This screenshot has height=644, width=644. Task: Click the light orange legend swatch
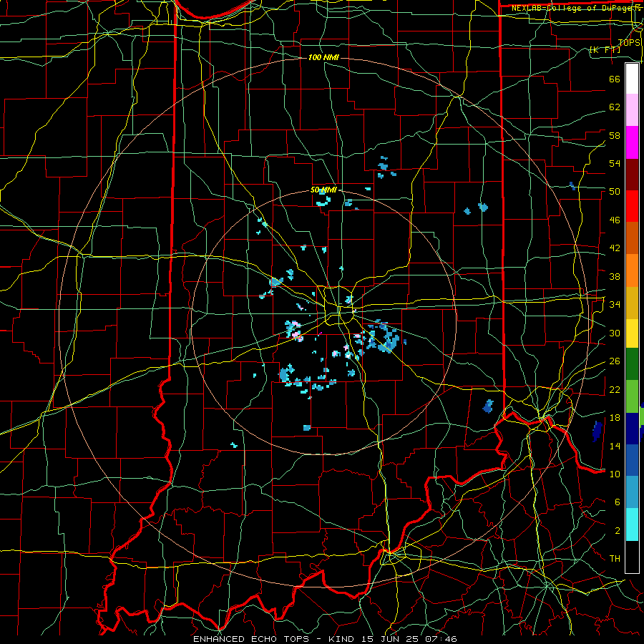click(632, 270)
